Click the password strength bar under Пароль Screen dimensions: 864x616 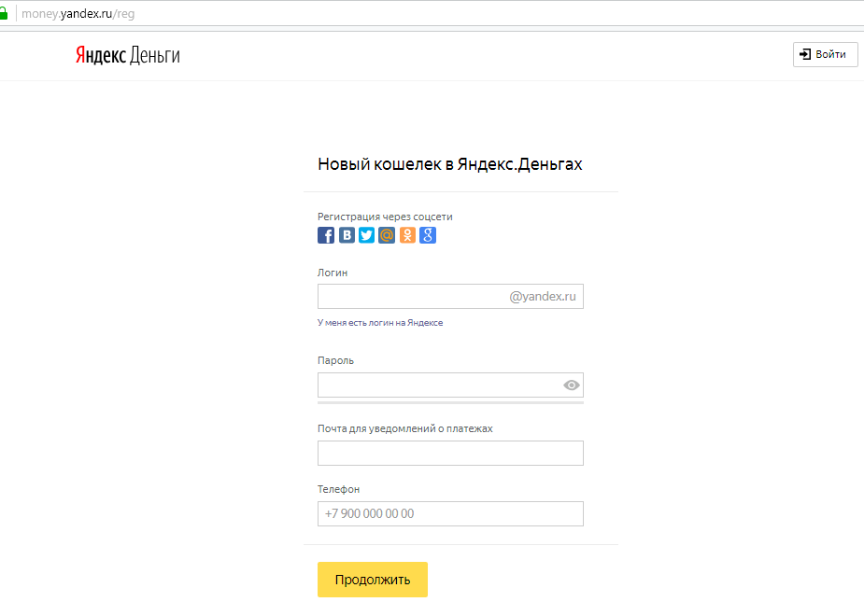(x=450, y=402)
